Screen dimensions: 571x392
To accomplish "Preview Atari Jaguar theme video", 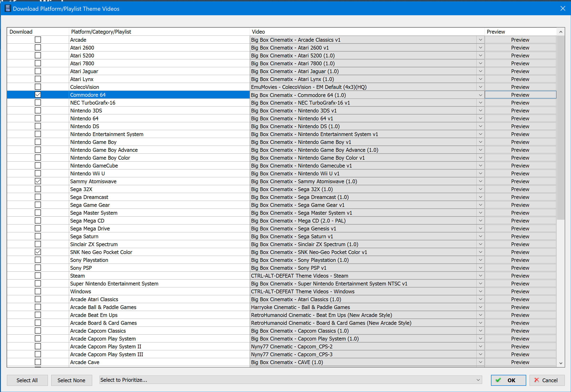I will coord(520,71).
